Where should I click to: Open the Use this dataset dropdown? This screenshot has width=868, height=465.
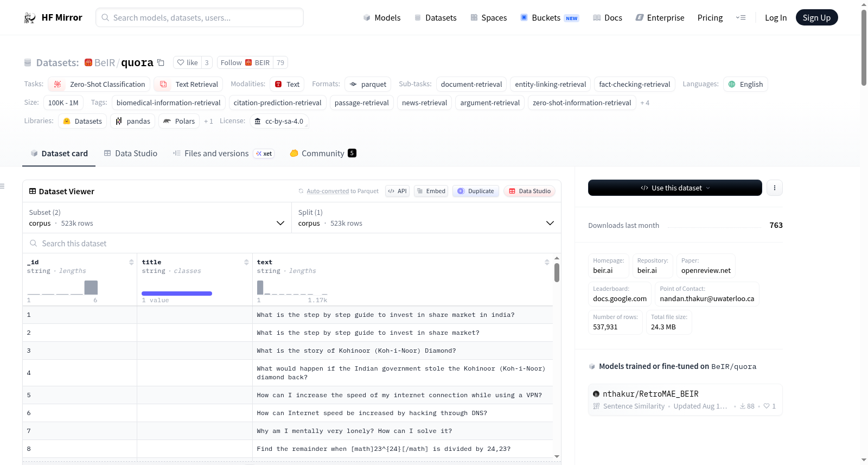[x=675, y=188]
